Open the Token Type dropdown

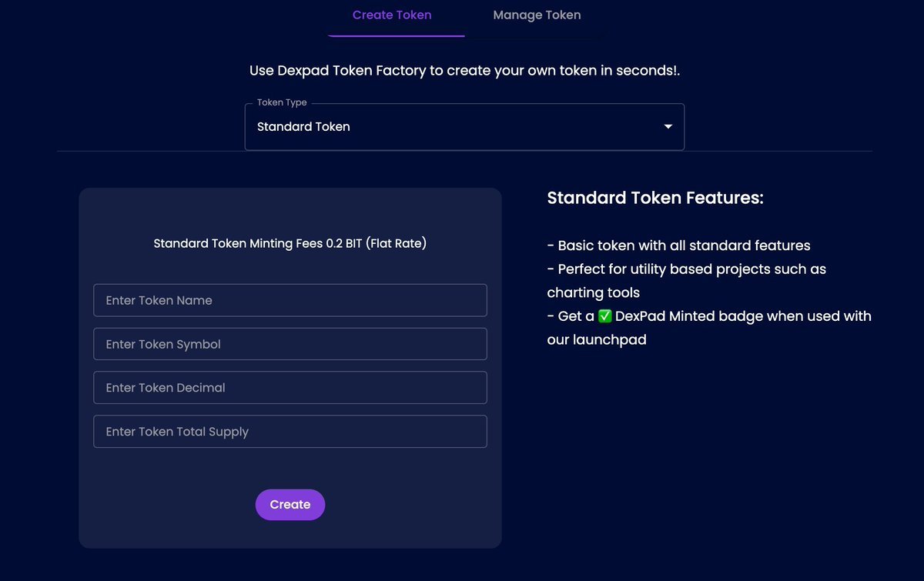point(464,127)
